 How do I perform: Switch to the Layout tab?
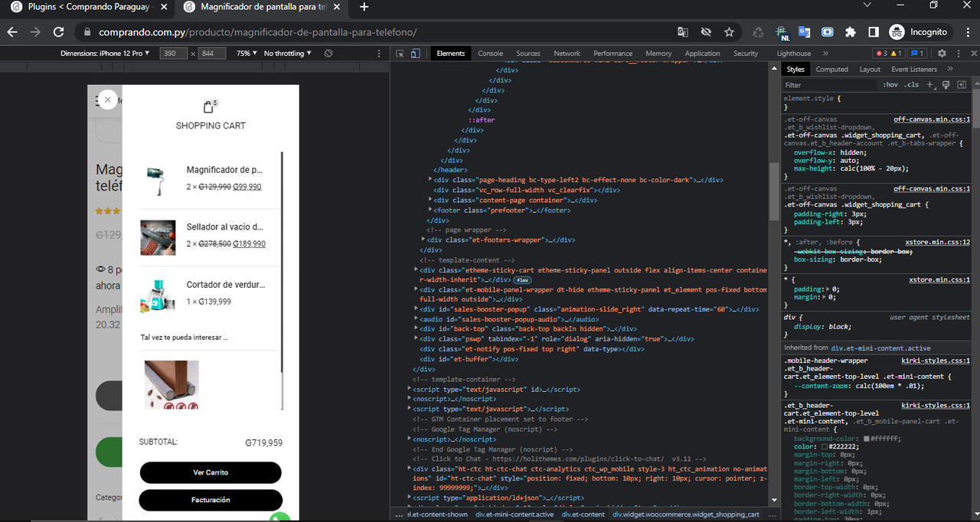pos(870,69)
